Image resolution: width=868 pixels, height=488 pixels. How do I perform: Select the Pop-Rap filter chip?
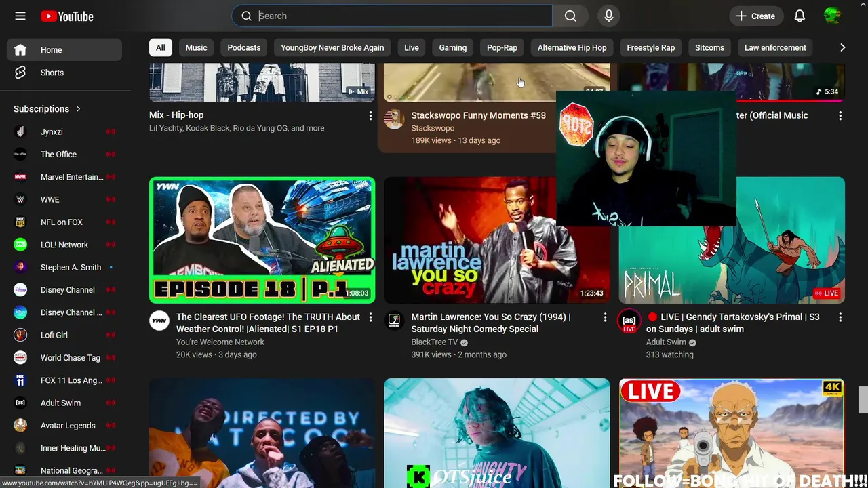coord(502,47)
